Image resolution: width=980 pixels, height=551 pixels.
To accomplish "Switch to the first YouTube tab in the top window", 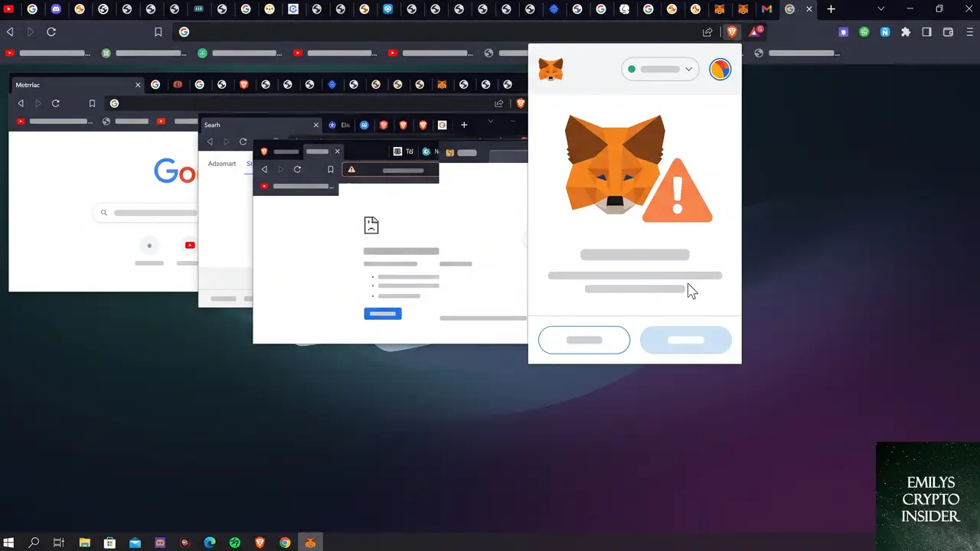I will point(9,9).
